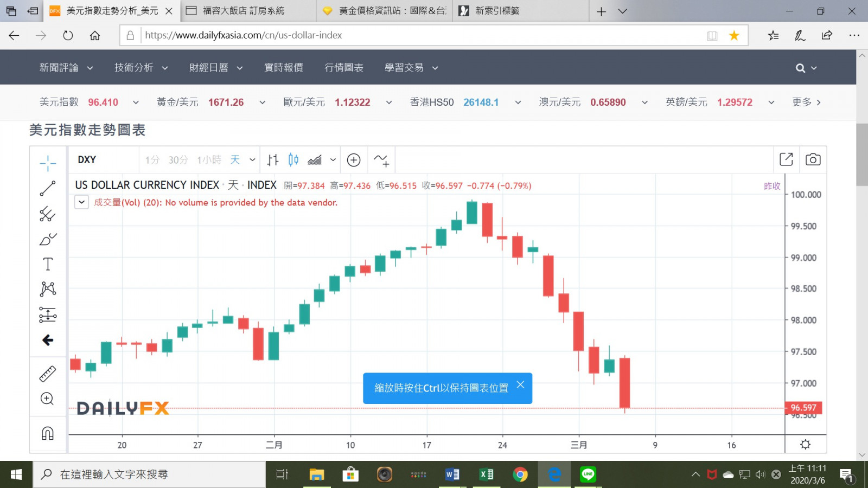This screenshot has height=488, width=868.
Task: Select the trend line drawing tool
Action: [x=48, y=188]
